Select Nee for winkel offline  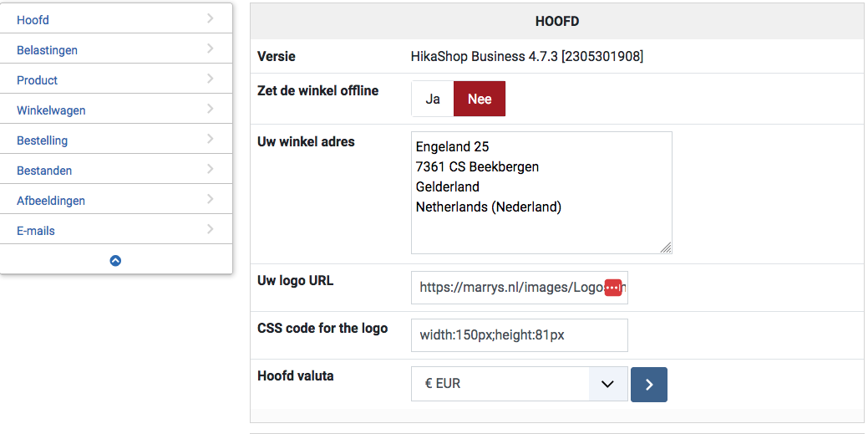click(480, 99)
